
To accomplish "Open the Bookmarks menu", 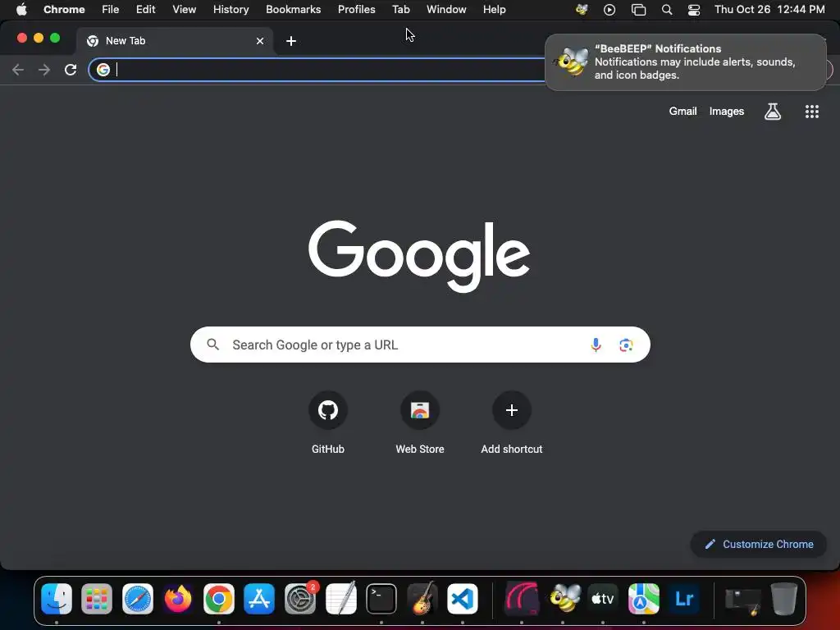I will pyautogui.click(x=293, y=10).
